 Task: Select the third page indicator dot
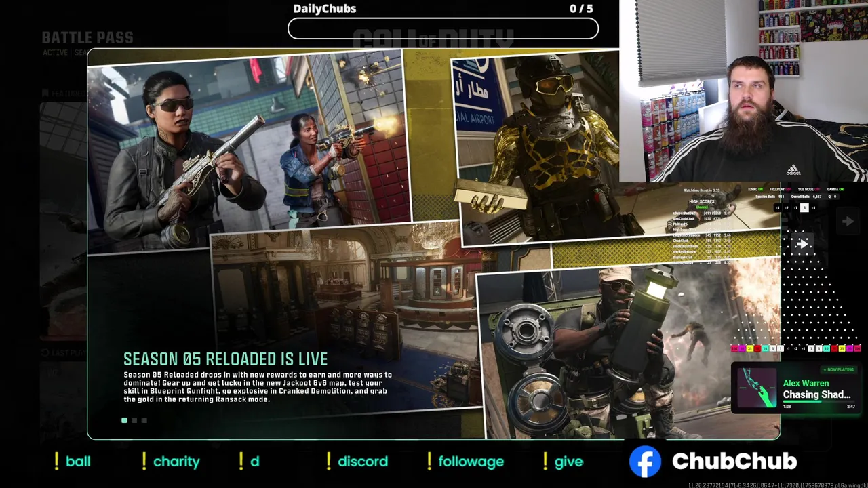(144, 420)
